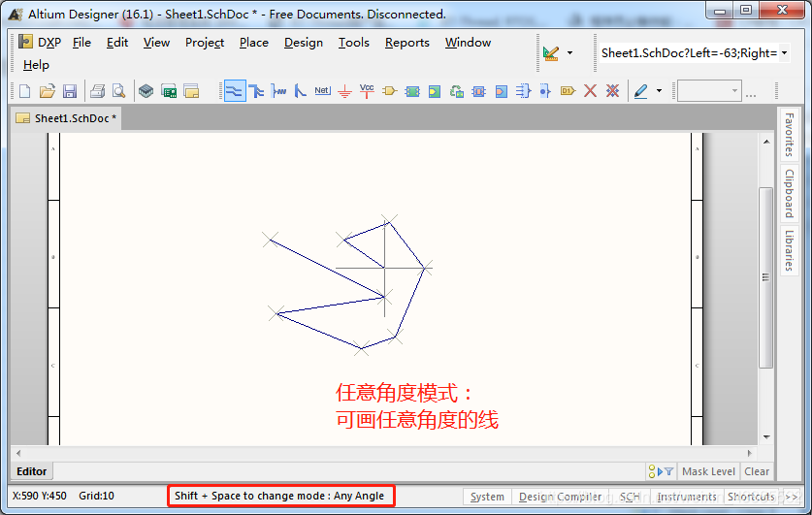Expand the empty toolbar combo box
Viewport: 812px width, 515px height.
pyautogui.click(x=734, y=91)
